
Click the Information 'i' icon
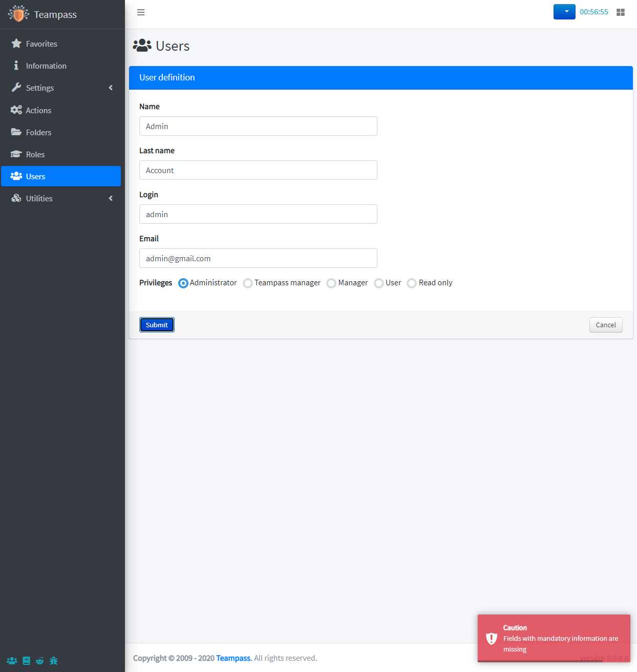pos(16,66)
